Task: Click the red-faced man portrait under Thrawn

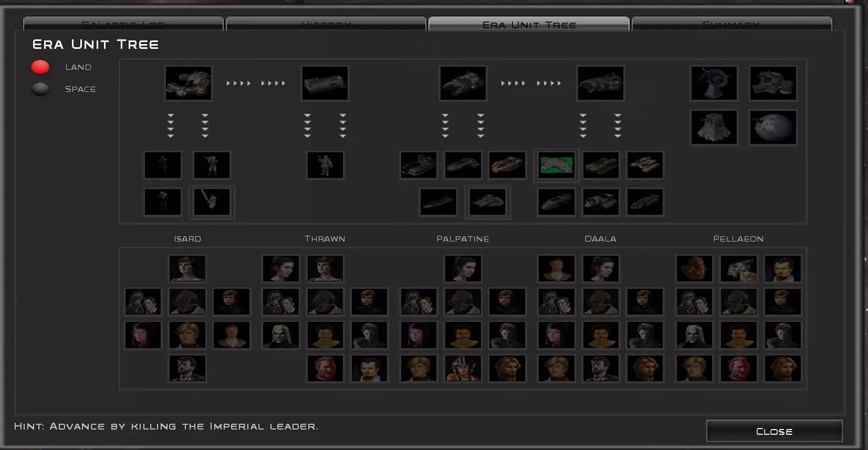Action: (x=325, y=368)
